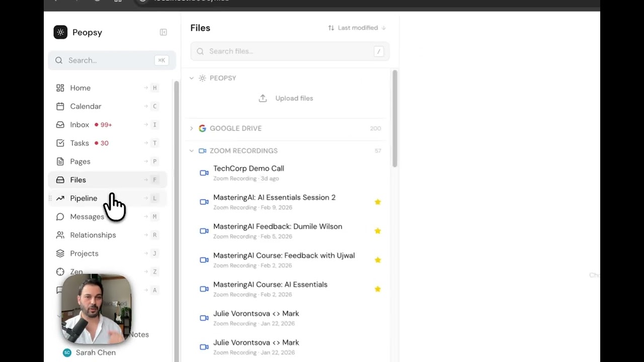Focus the global Search field
Viewport: 644px width, 362px height.
point(112,60)
